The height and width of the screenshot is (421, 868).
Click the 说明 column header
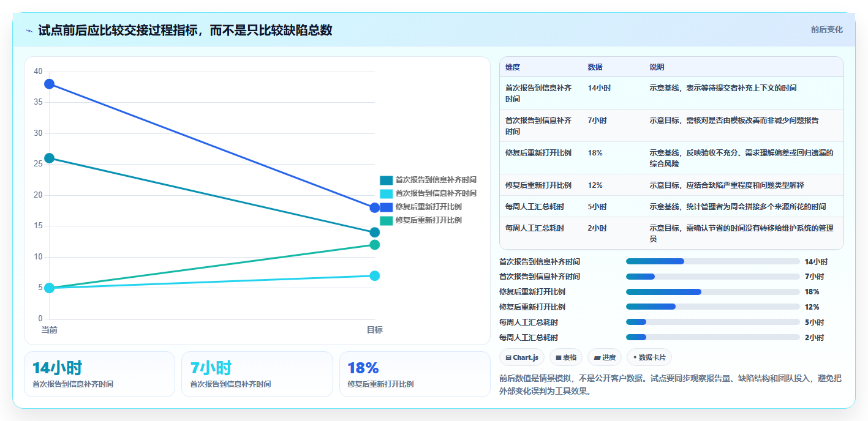[x=657, y=67]
